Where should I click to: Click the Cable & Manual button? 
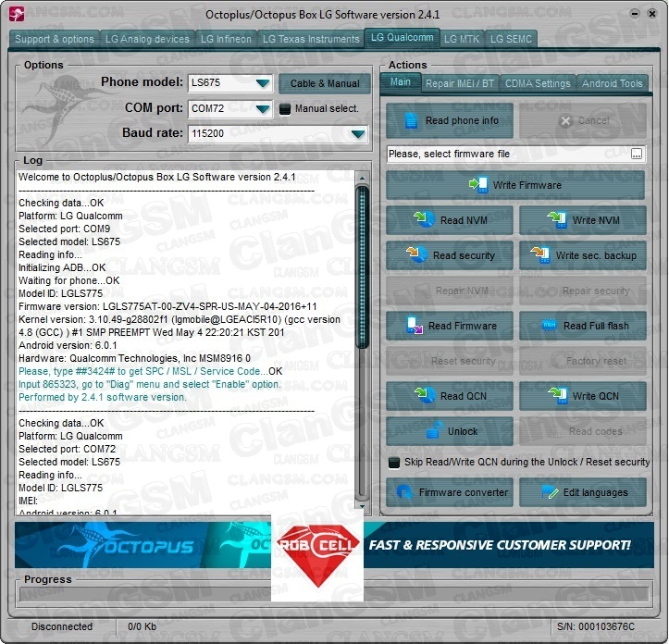tap(325, 83)
